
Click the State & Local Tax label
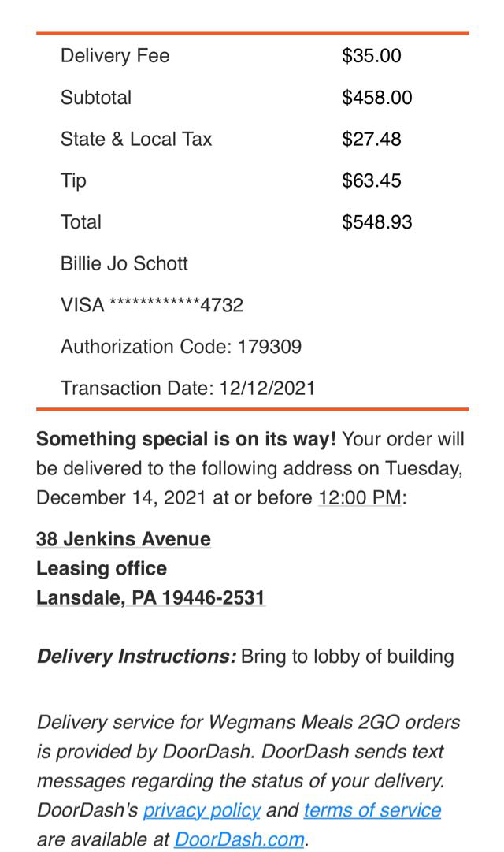(136, 140)
